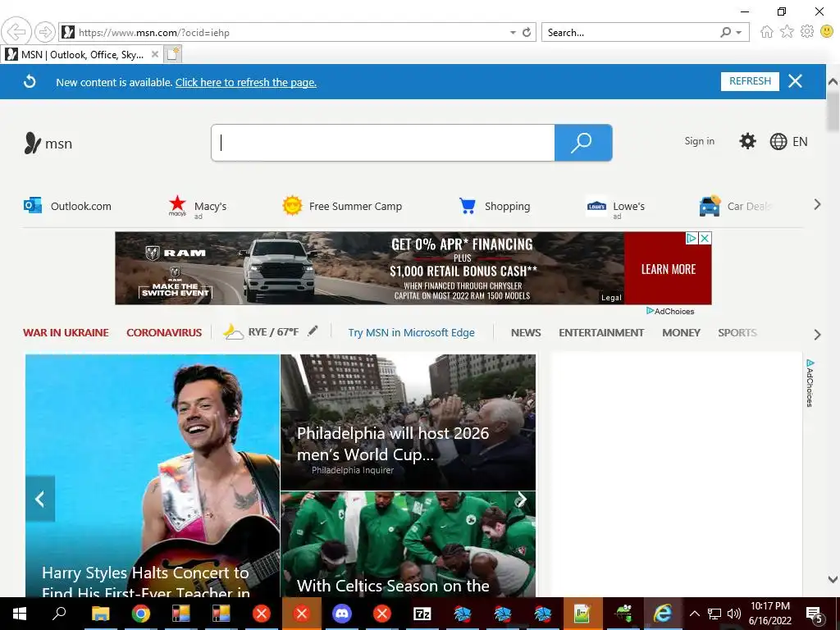Open Macy's sponsored link

point(198,208)
